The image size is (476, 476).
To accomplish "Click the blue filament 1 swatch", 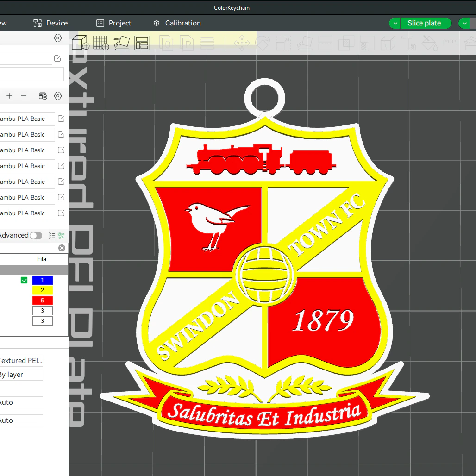I will 43,280.
